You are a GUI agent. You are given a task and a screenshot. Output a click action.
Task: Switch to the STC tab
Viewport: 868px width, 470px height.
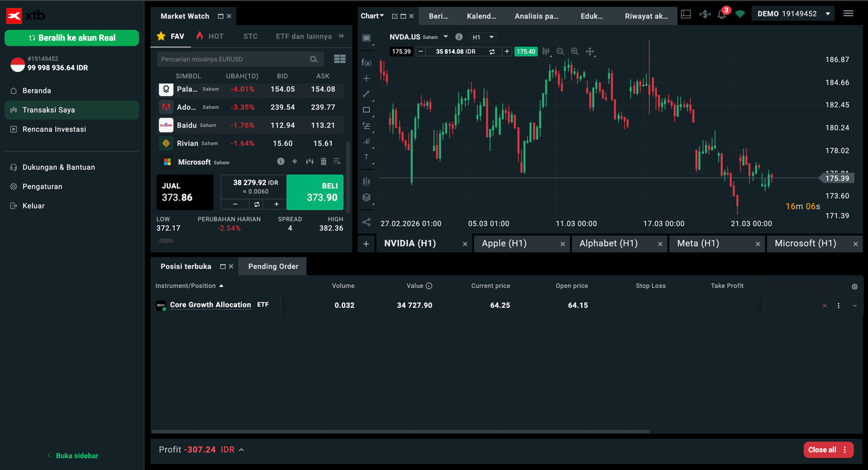pos(251,36)
